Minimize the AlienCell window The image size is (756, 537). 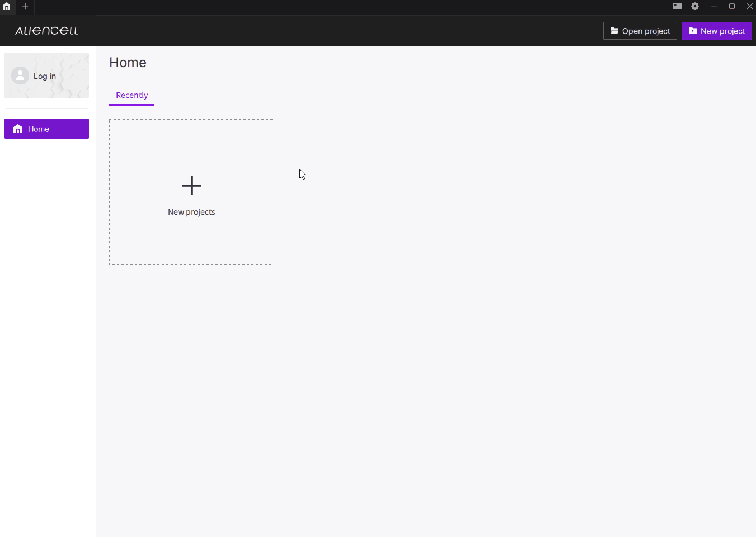713,6
